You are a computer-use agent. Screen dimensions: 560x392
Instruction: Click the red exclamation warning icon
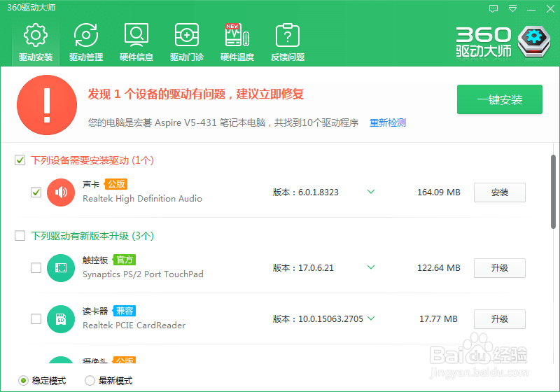point(47,105)
